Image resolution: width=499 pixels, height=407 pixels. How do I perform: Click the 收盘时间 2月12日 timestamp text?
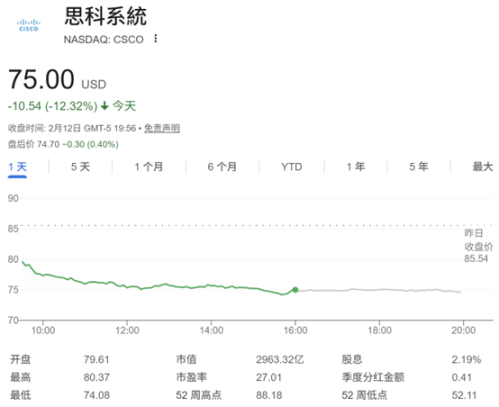tap(72, 128)
